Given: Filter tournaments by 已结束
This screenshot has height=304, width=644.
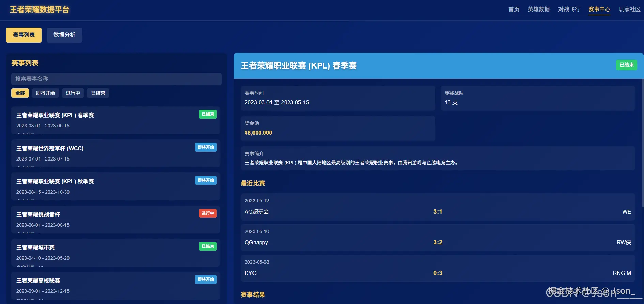Looking at the screenshot, I should click(x=98, y=93).
